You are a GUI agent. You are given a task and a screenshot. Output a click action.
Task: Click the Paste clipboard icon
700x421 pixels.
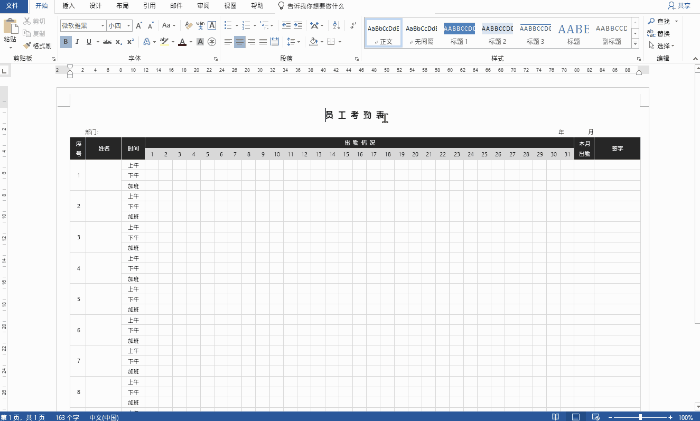pos(10,27)
